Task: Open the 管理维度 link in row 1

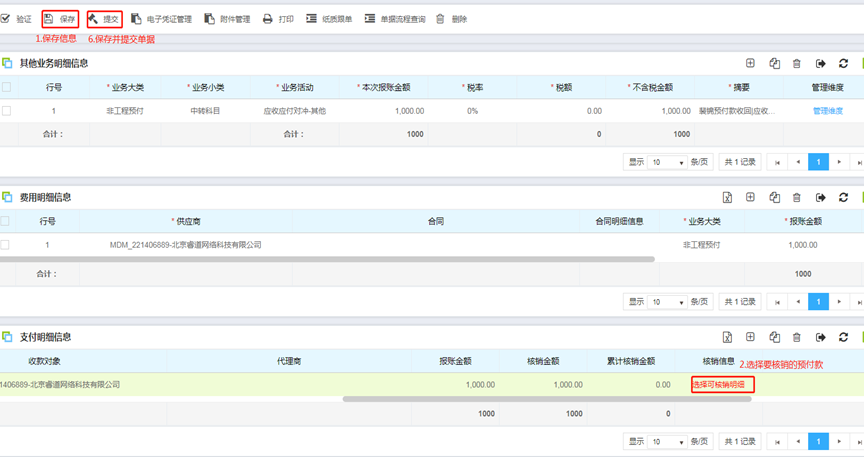Action: tap(828, 111)
